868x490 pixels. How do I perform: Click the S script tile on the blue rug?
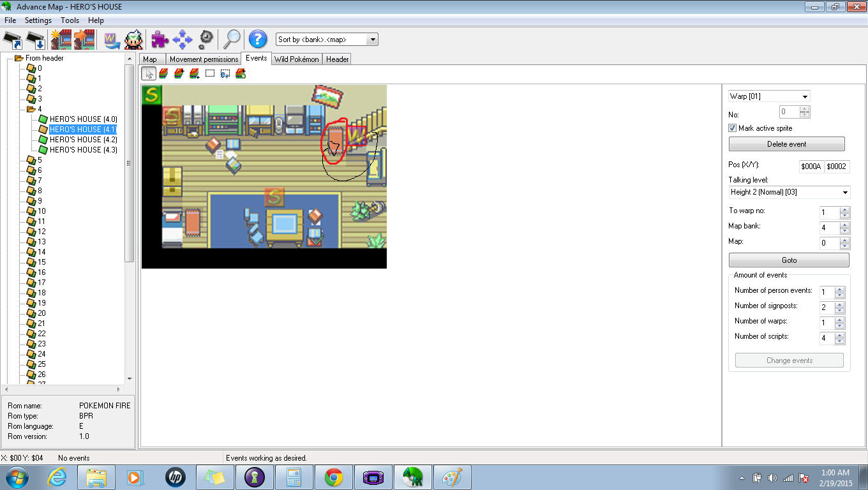[274, 197]
